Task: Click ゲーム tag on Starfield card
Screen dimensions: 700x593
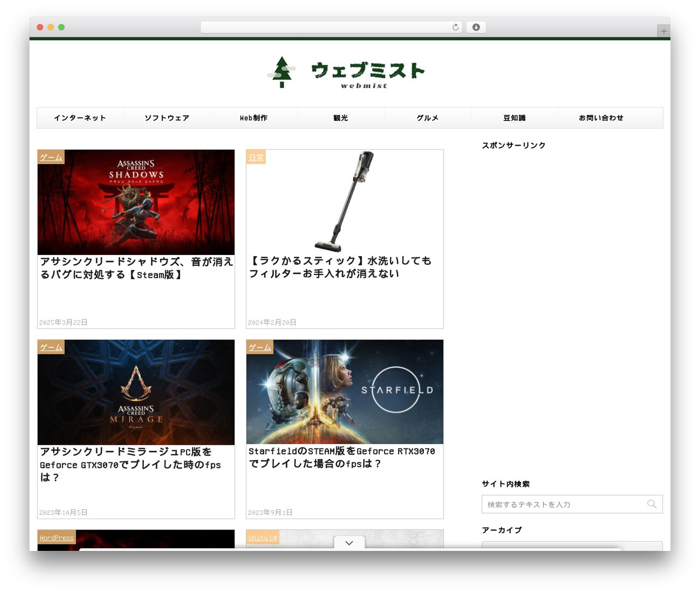Action: 260,347
